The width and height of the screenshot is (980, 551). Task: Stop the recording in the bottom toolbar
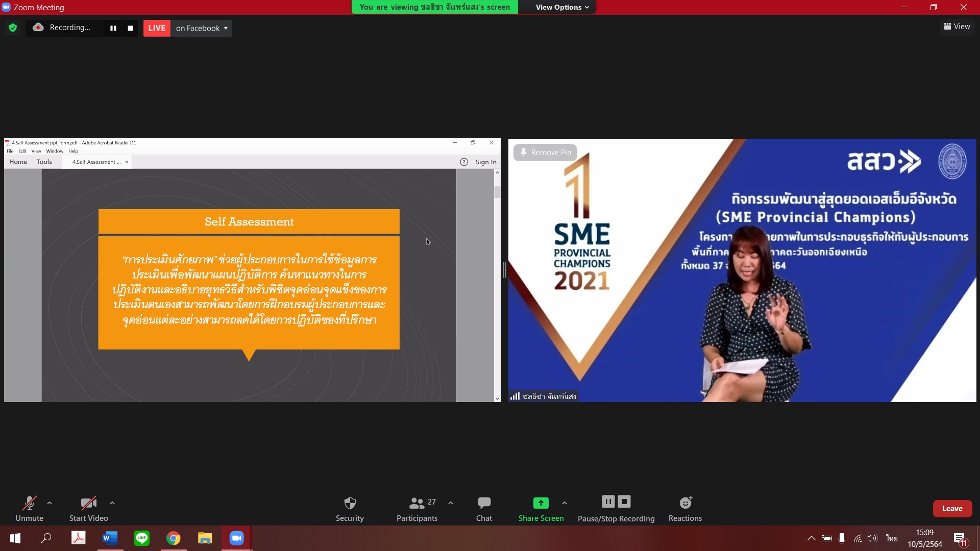click(624, 502)
